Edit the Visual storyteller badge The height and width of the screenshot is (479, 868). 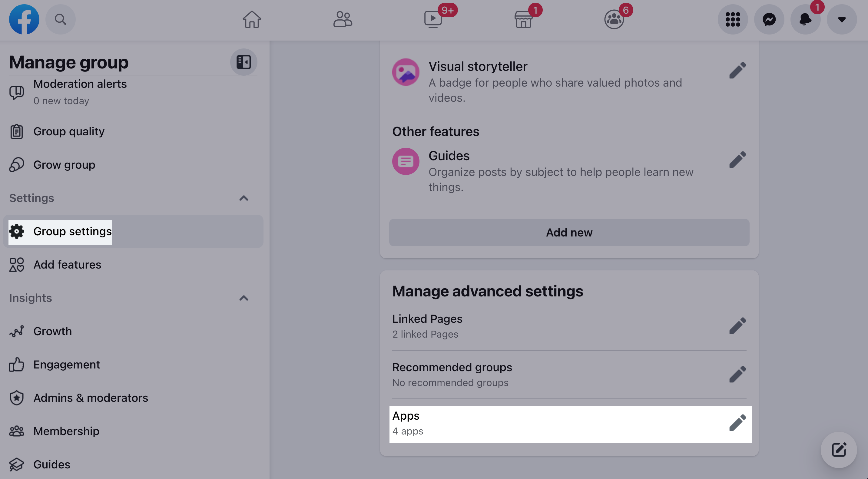click(737, 70)
